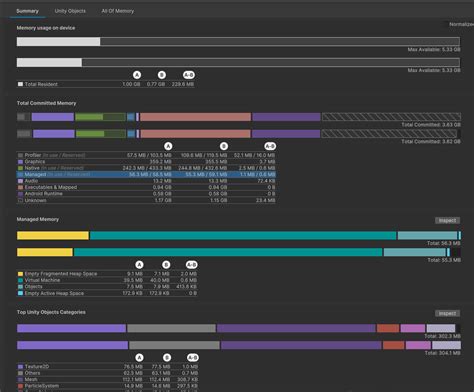Select the Executables & Mapped row
The image size is (474, 392).
[x=146, y=187]
